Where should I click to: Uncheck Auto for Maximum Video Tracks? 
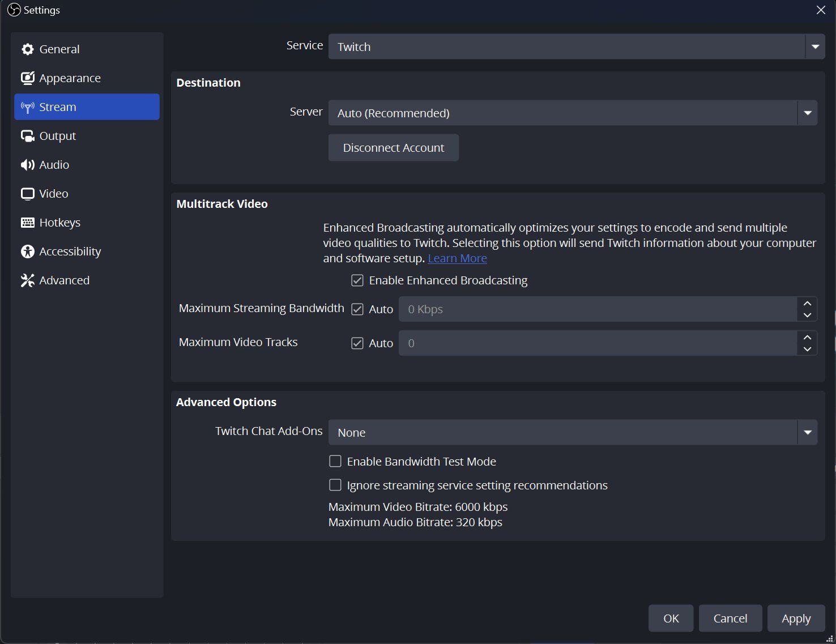point(357,343)
